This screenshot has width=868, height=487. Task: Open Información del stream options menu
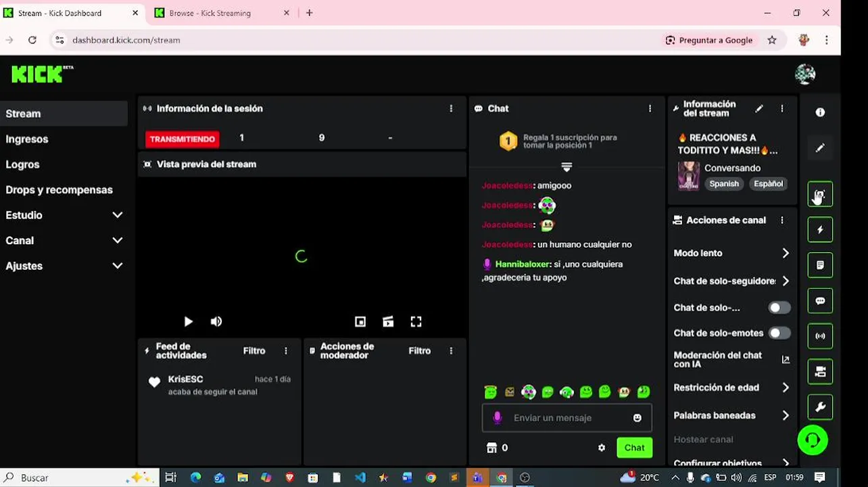click(782, 108)
